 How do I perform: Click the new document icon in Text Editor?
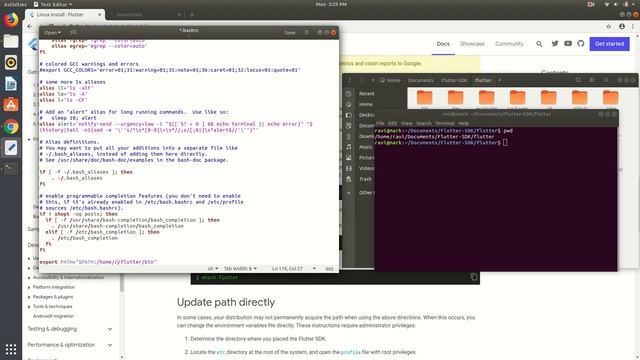(x=73, y=32)
